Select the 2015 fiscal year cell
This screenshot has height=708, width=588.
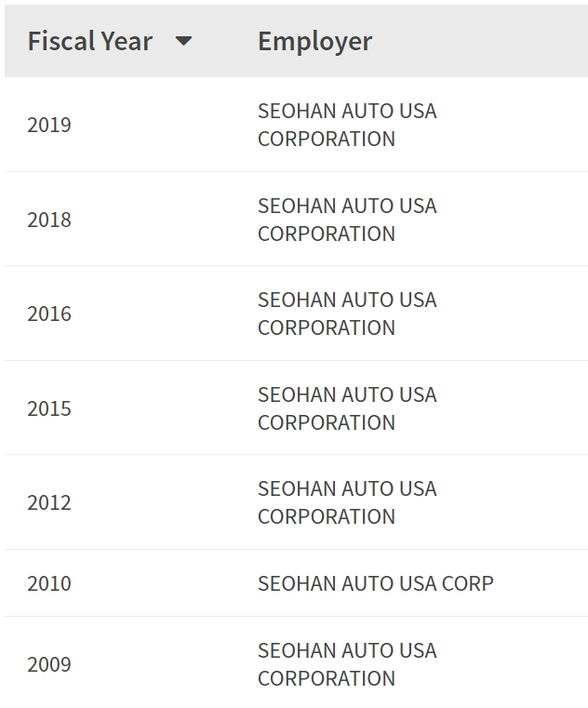(49, 408)
